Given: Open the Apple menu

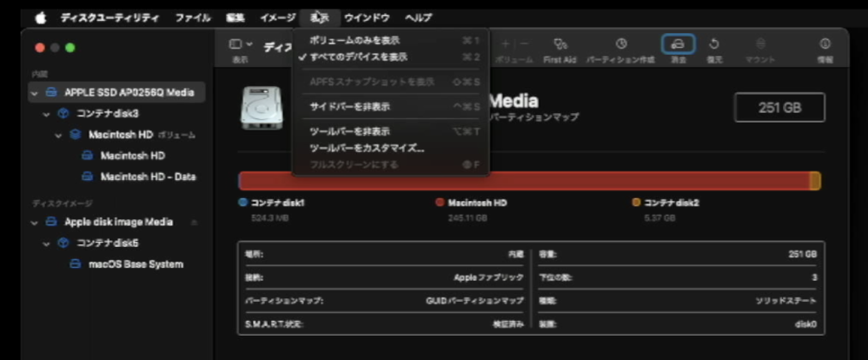Looking at the screenshot, I should tap(41, 17).
